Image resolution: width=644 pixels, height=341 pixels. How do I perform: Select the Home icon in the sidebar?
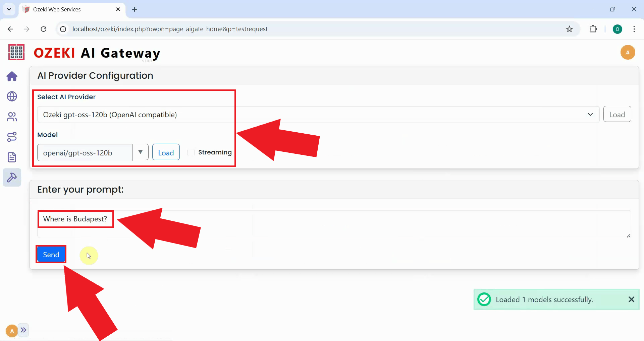pos(12,76)
